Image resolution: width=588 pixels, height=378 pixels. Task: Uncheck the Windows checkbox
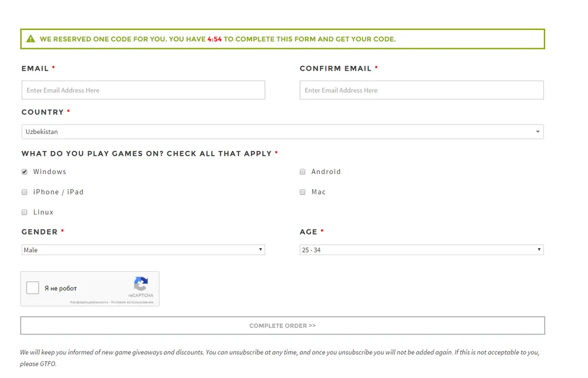[x=25, y=172]
